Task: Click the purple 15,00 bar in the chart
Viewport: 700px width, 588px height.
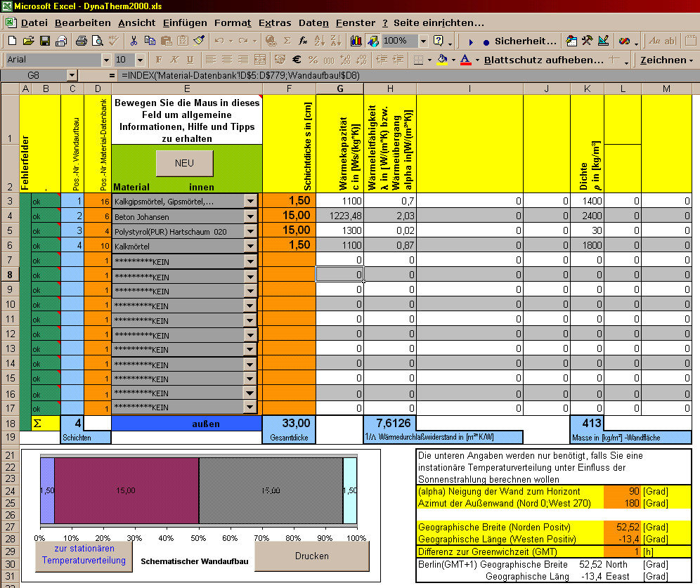Action: [127, 490]
